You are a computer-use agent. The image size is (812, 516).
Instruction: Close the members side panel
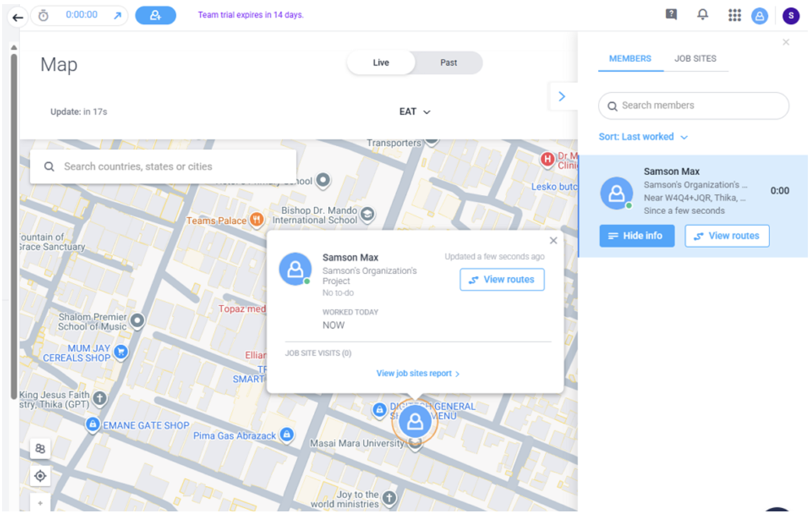tap(786, 42)
